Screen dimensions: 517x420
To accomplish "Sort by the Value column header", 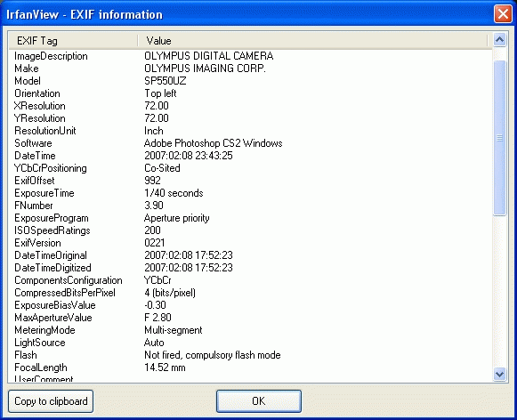I will (312, 41).
